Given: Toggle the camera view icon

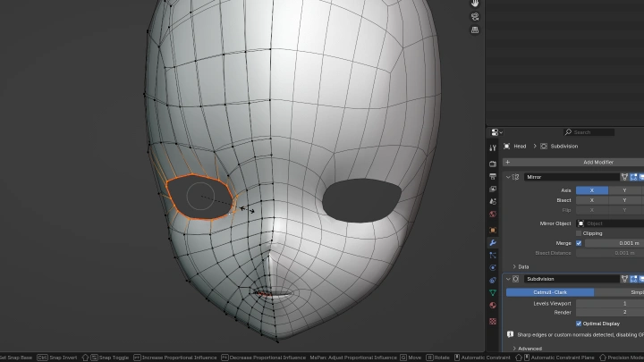Looking at the screenshot, I should coord(475,16).
